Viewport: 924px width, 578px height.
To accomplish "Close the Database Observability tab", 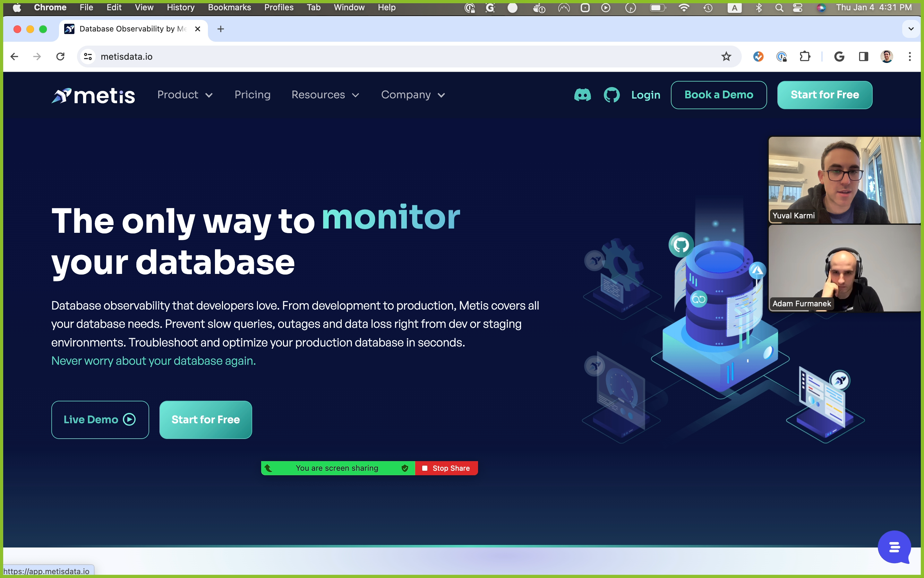I will [x=198, y=29].
